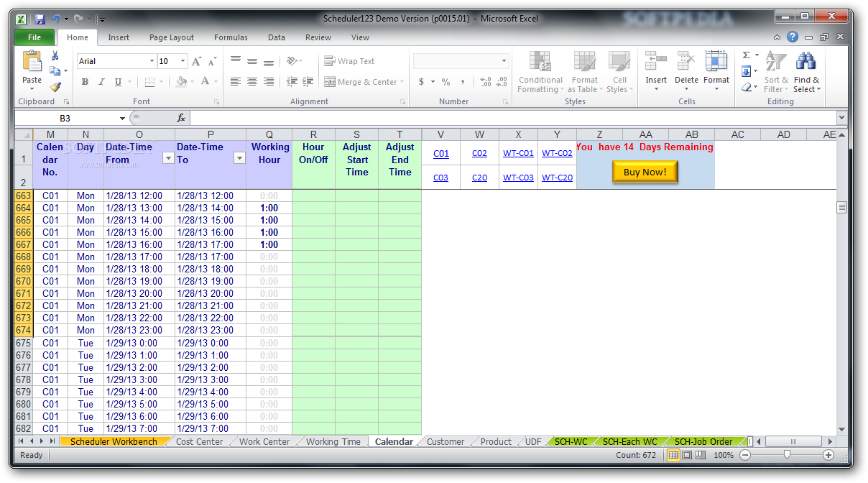868x483 pixels.
Task: Click AutoSum sigma icon
Action: click(746, 55)
